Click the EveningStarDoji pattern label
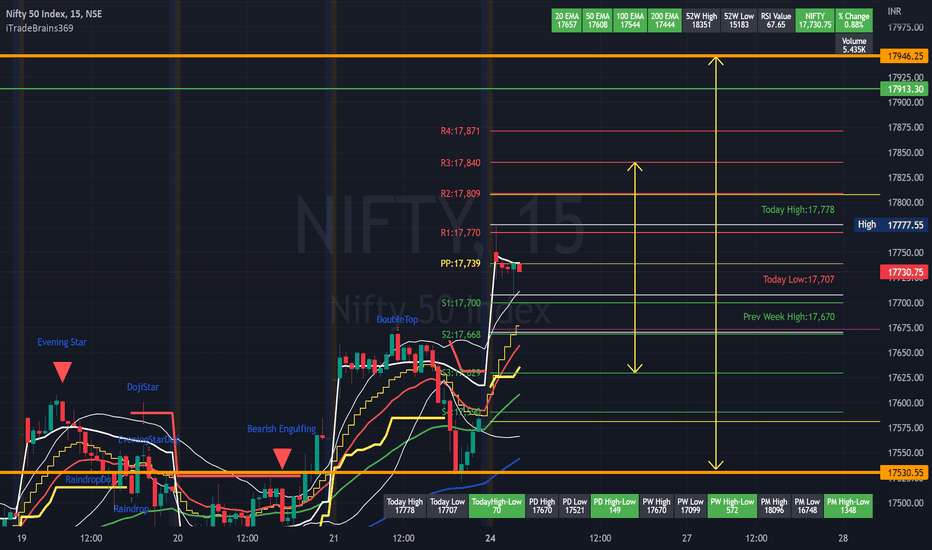932x550 pixels. click(149, 440)
